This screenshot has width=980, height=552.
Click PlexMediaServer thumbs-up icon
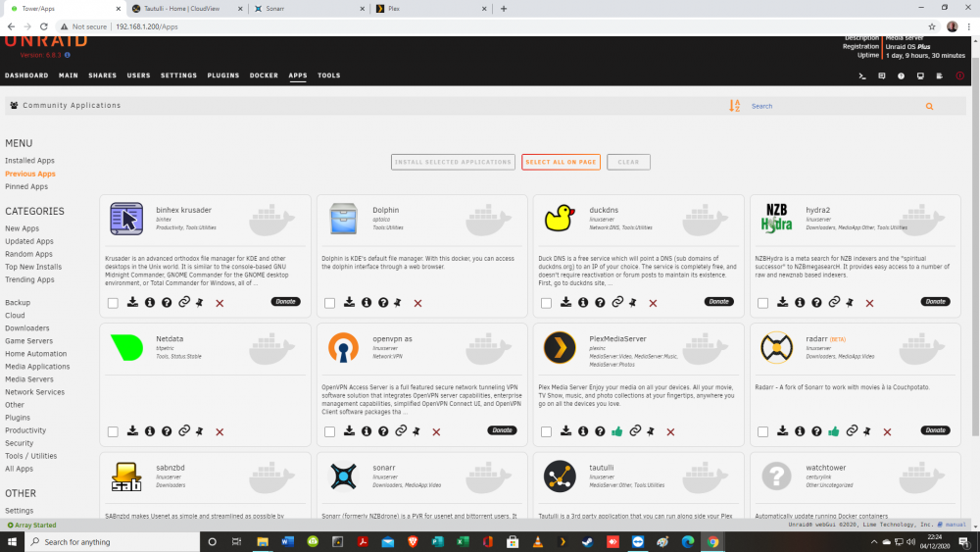click(x=616, y=431)
